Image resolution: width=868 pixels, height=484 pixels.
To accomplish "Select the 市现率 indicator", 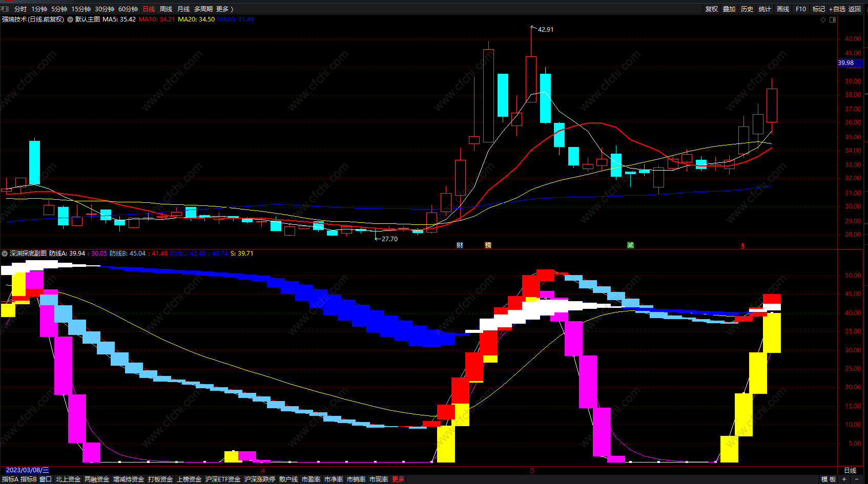I will [379, 479].
